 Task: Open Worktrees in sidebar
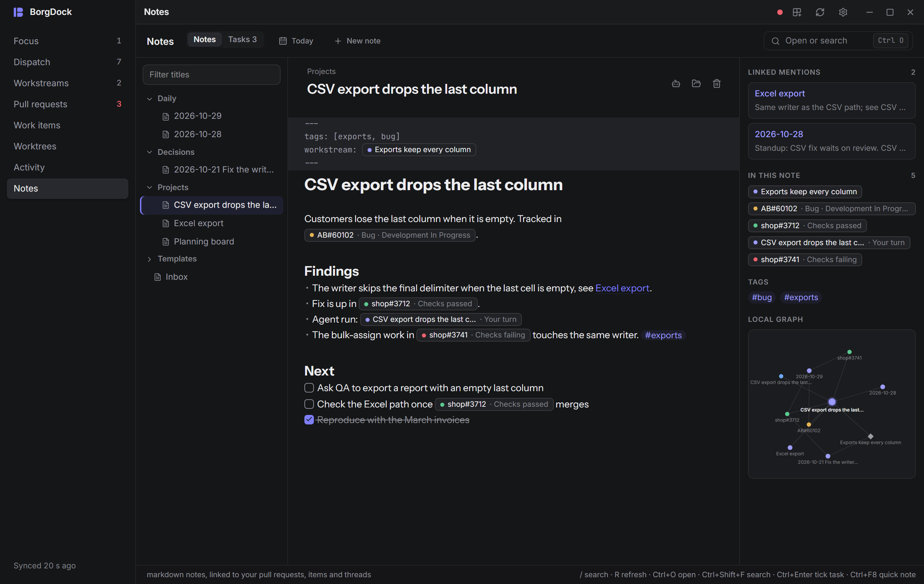68,146
